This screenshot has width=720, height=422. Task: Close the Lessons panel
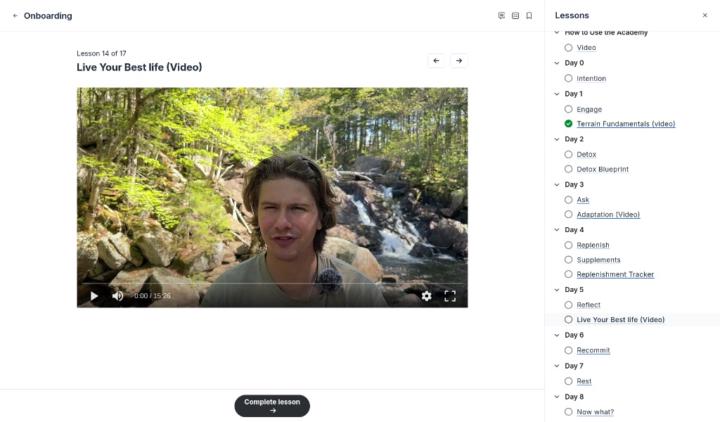pyautogui.click(x=705, y=16)
